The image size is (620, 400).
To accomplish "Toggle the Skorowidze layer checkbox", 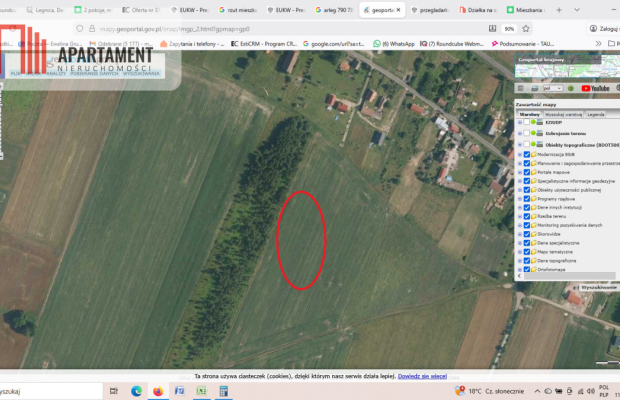I will pyautogui.click(x=526, y=234).
